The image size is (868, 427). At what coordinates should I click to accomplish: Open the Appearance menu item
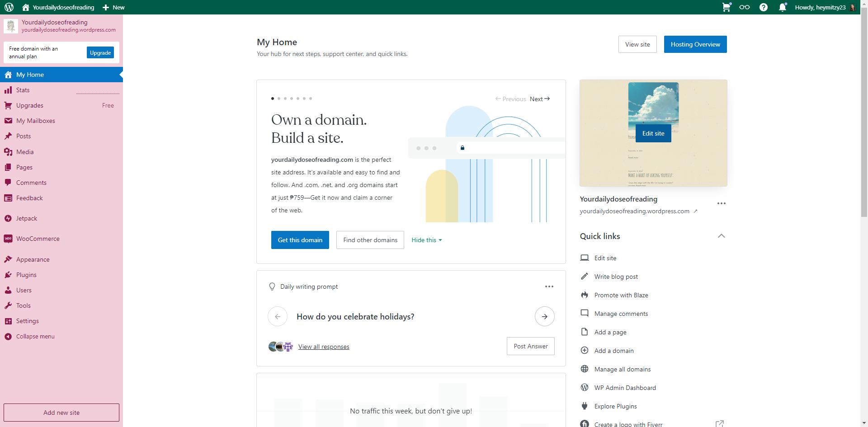61,259
